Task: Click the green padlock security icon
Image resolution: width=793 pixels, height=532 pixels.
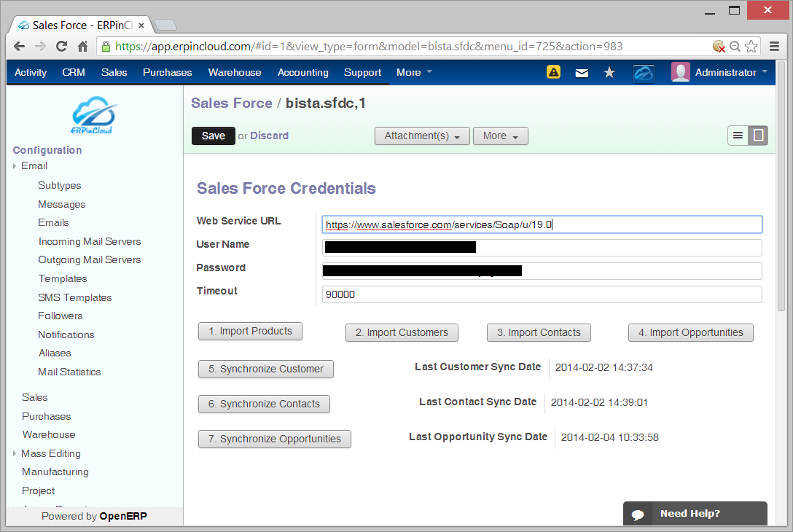Action: point(106,47)
